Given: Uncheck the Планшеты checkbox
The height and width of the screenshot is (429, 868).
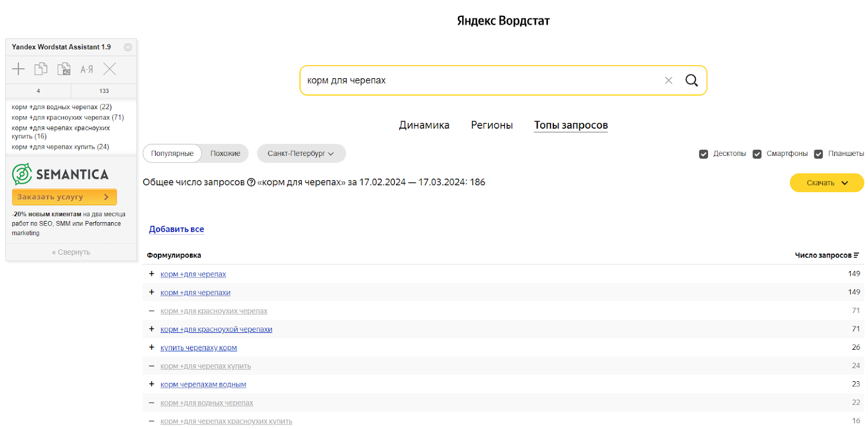Looking at the screenshot, I should click(819, 154).
